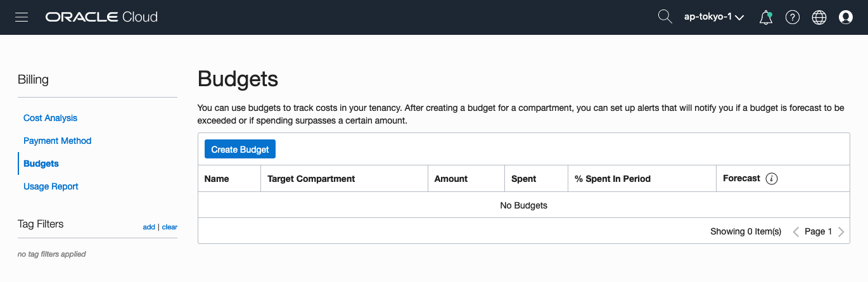Open the user profile avatar icon
The width and height of the screenshot is (868, 282).
[846, 17]
